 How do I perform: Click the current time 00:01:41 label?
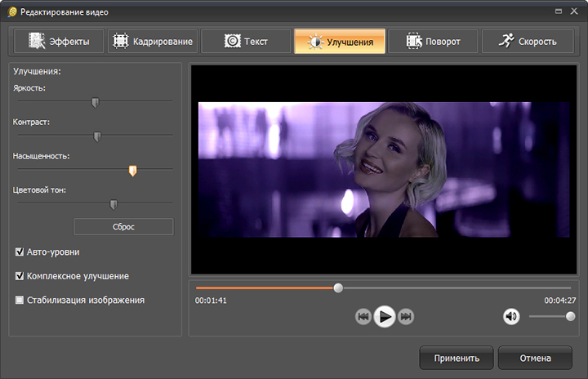(x=211, y=301)
